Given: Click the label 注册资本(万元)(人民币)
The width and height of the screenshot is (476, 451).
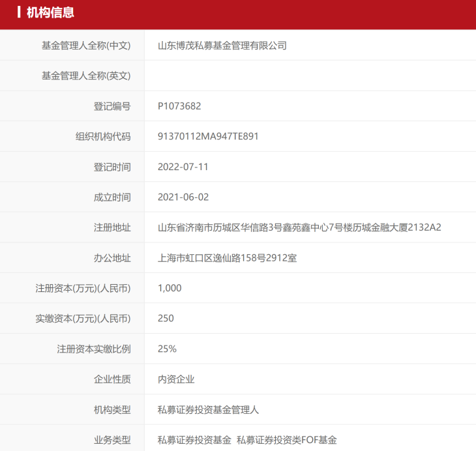Looking at the screenshot, I should (83, 288).
